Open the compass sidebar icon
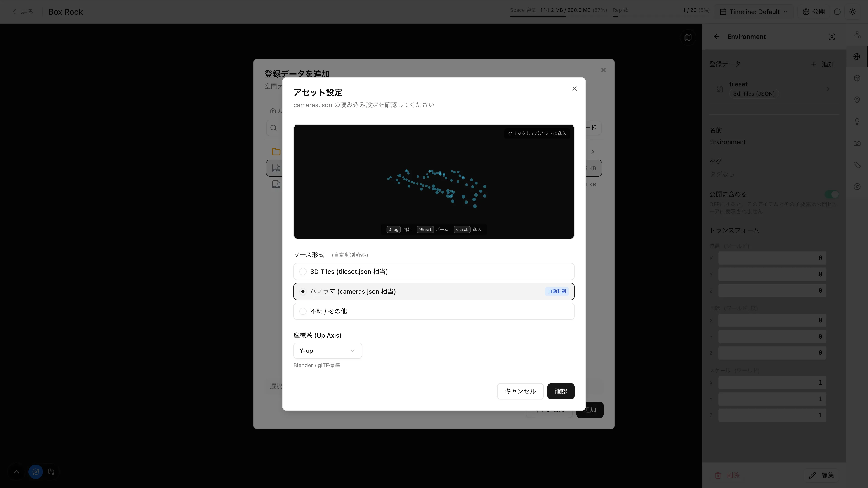Screen dimensions: 868x488 click(x=857, y=187)
